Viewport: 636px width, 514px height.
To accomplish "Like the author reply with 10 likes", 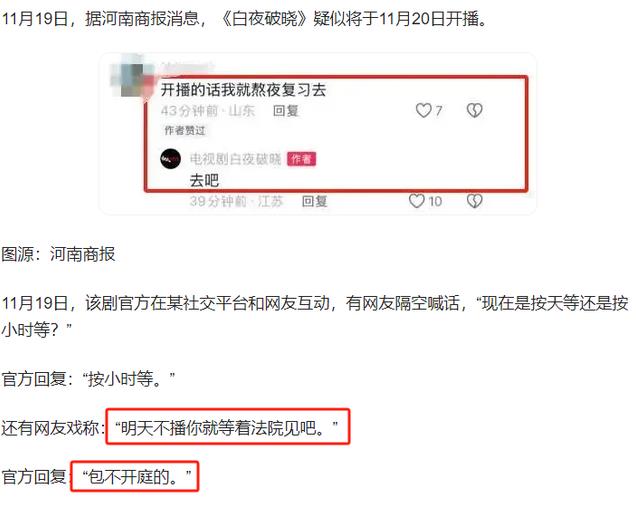I will click(417, 201).
